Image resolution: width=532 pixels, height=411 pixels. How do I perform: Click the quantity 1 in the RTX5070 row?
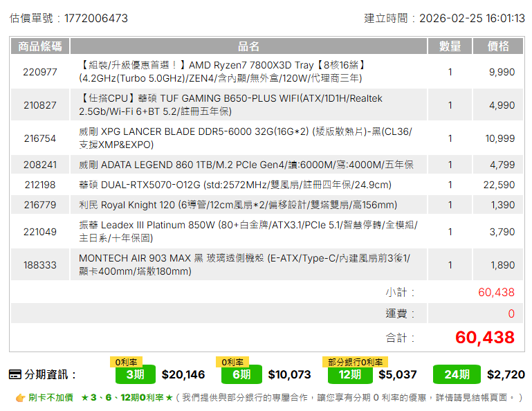coord(450,185)
